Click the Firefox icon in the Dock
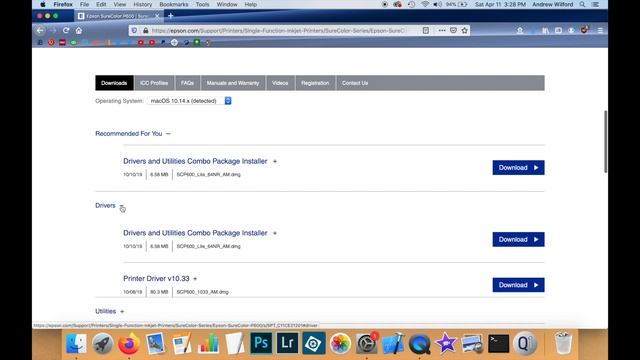This screenshot has width=640, height=360. pos(129,343)
